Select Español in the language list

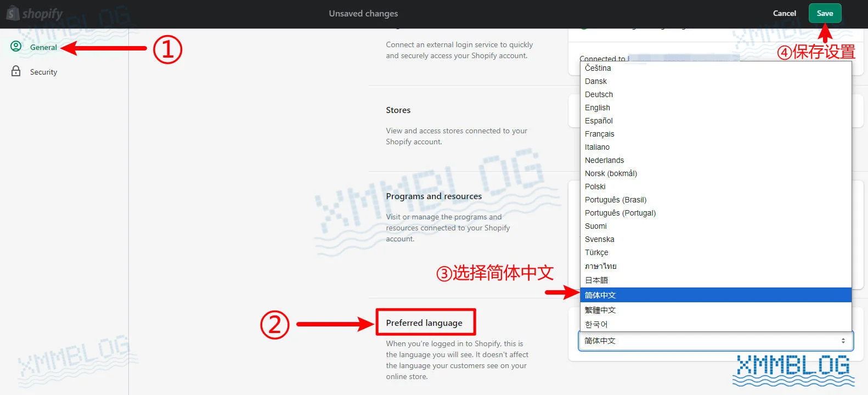click(x=715, y=121)
